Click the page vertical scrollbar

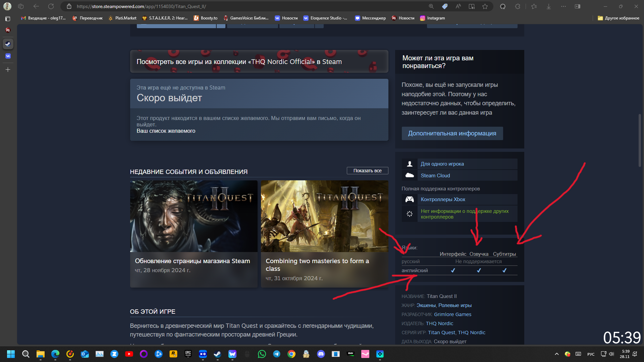tap(640, 141)
